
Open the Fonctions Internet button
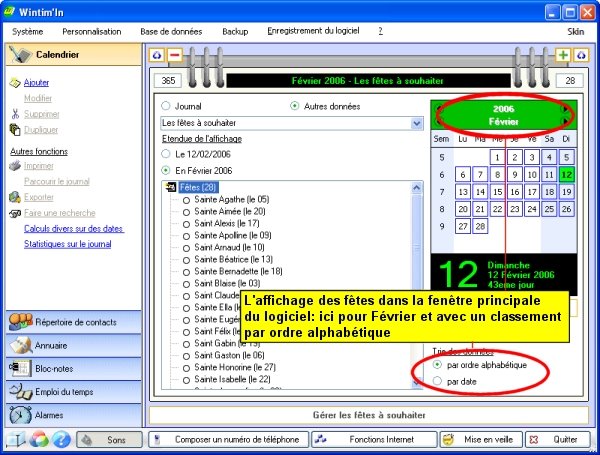(x=374, y=439)
